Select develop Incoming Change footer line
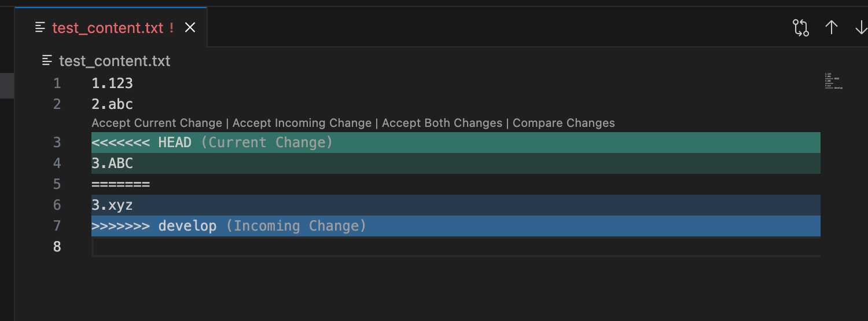Image resolution: width=868 pixels, height=321 pixels. (x=456, y=226)
